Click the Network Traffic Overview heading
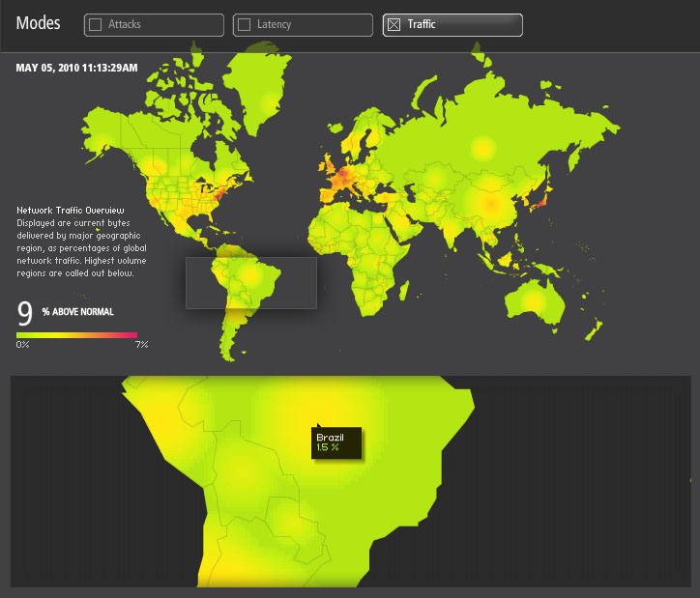 point(71,210)
